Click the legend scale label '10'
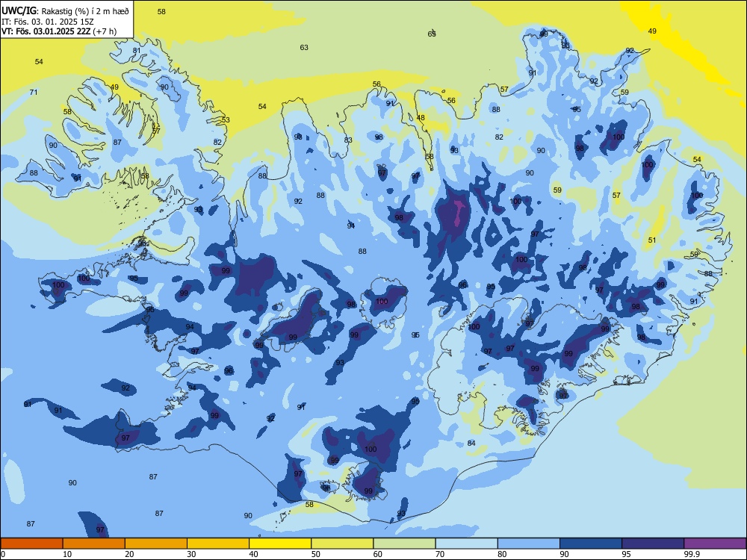Screen dimensions: 747x560 (x=67, y=554)
